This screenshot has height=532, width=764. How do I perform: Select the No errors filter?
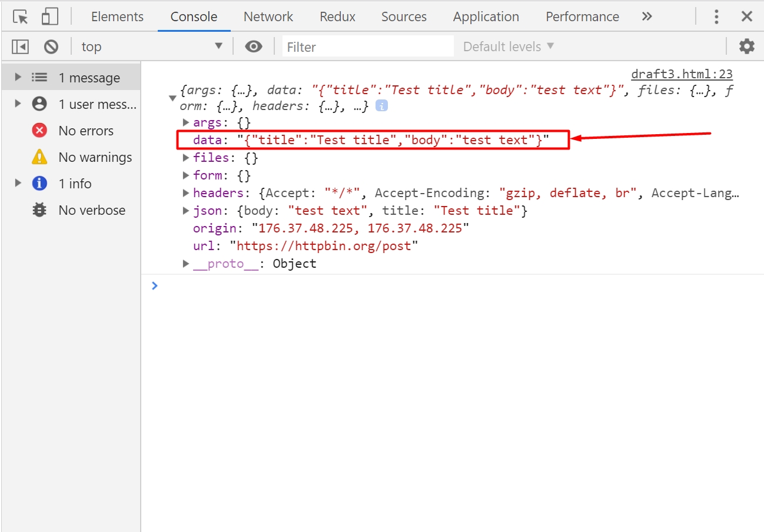85,131
